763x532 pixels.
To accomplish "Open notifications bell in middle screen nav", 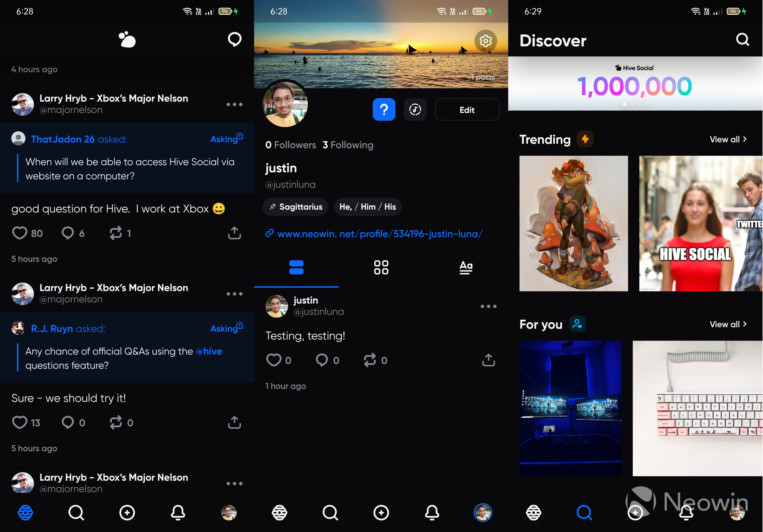I will coord(432,512).
